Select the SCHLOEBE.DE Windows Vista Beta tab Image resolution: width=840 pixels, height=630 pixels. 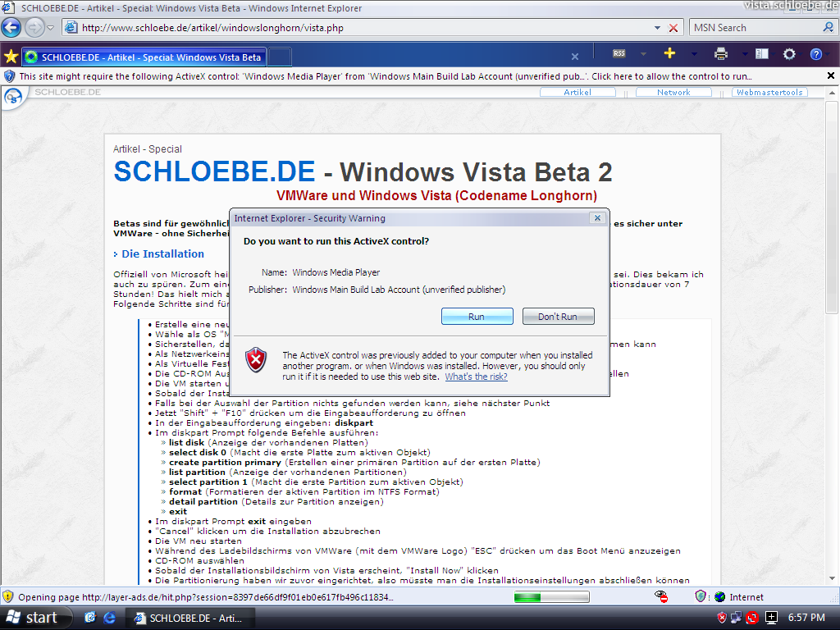(144, 57)
